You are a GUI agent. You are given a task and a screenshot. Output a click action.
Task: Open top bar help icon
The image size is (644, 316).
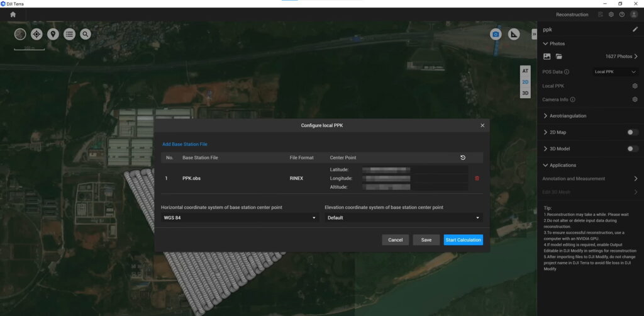click(622, 14)
